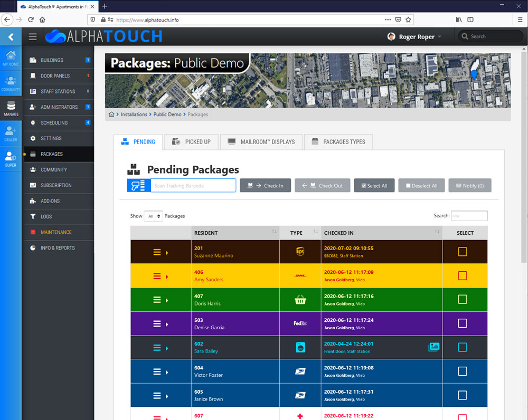
Task: Switch to Packages Types tab
Action: [x=338, y=142]
